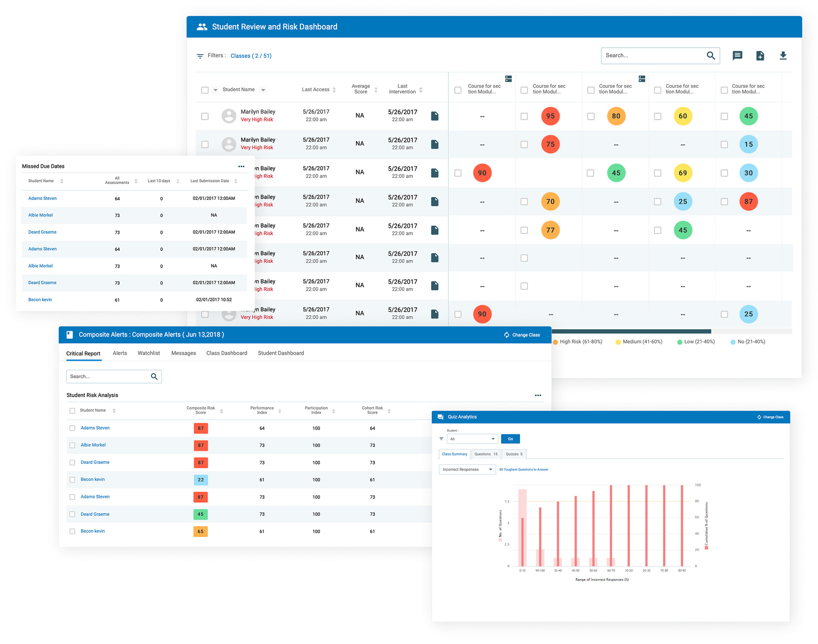Switch to the Watchlist tab
This screenshot has height=644, width=818.
coord(149,353)
